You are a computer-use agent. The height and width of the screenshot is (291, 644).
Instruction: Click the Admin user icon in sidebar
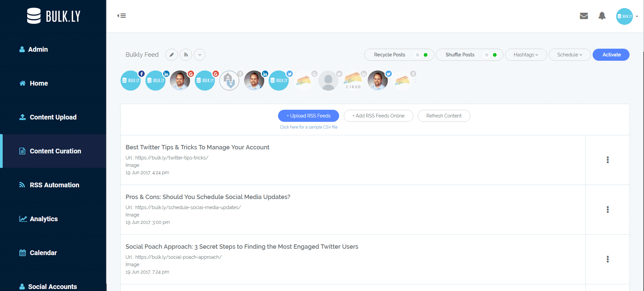[x=22, y=49]
